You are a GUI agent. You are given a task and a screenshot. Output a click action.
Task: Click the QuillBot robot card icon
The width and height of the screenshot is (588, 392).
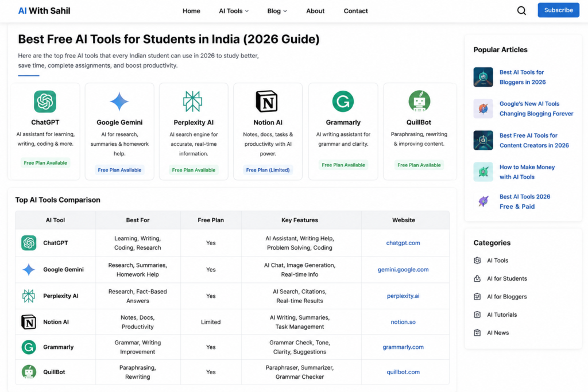pyautogui.click(x=419, y=101)
